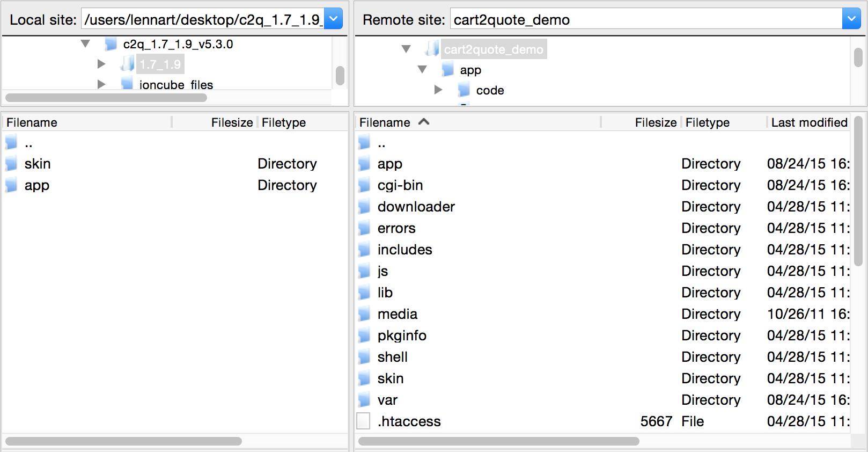Click the code folder icon in remote tree
This screenshot has width=868, height=452.
tap(464, 90)
